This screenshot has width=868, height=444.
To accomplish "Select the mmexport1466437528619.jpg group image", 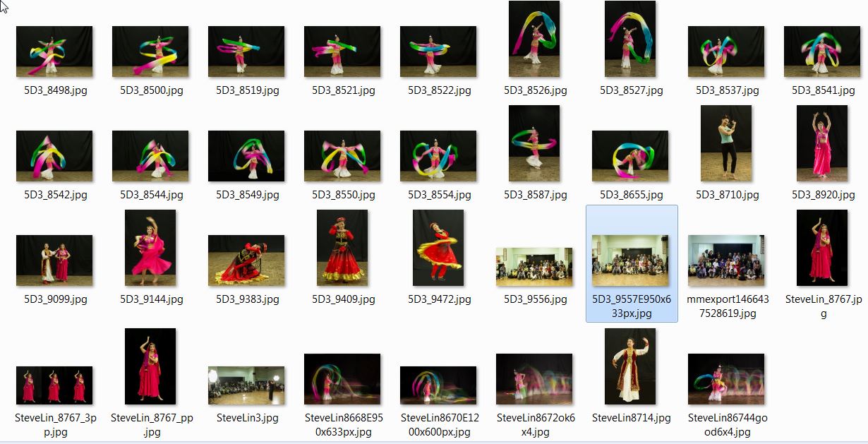I will [726, 261].
